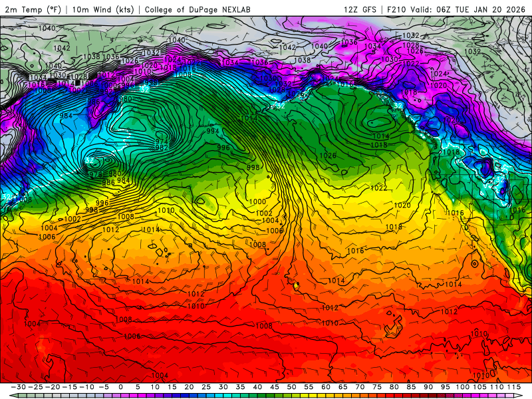Screen dimensions: 532x399
Task: Select the 75 temperature scale label
Action: 377,387
